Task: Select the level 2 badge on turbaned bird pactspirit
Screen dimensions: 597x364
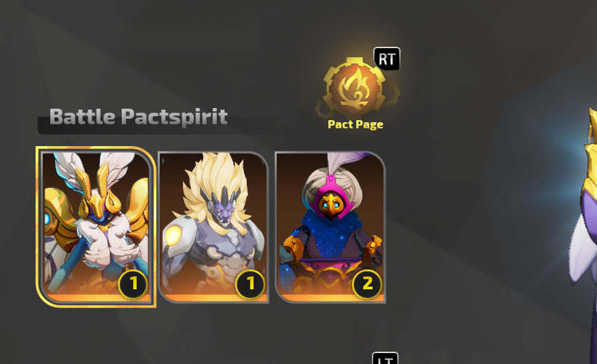Action: coord(367,284)
